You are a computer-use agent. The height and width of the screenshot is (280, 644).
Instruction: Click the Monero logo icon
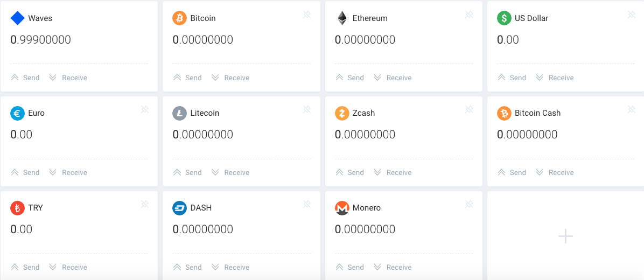[342, 208]
